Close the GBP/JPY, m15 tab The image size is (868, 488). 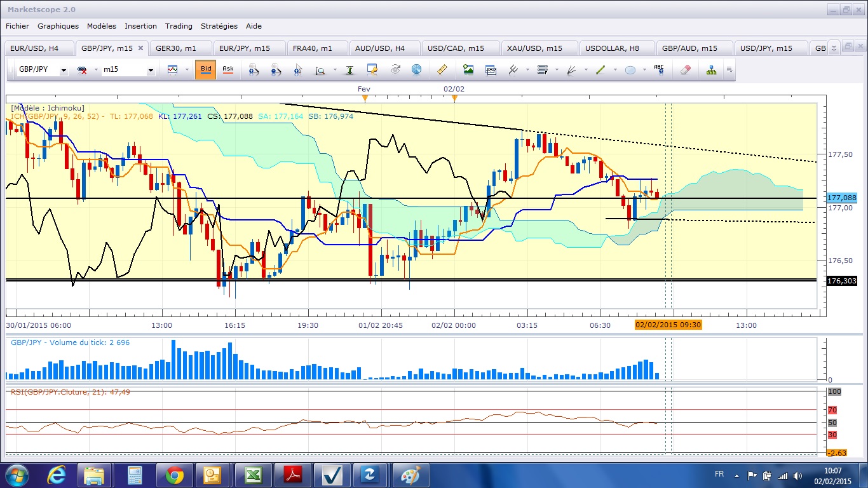click(141, 48)
